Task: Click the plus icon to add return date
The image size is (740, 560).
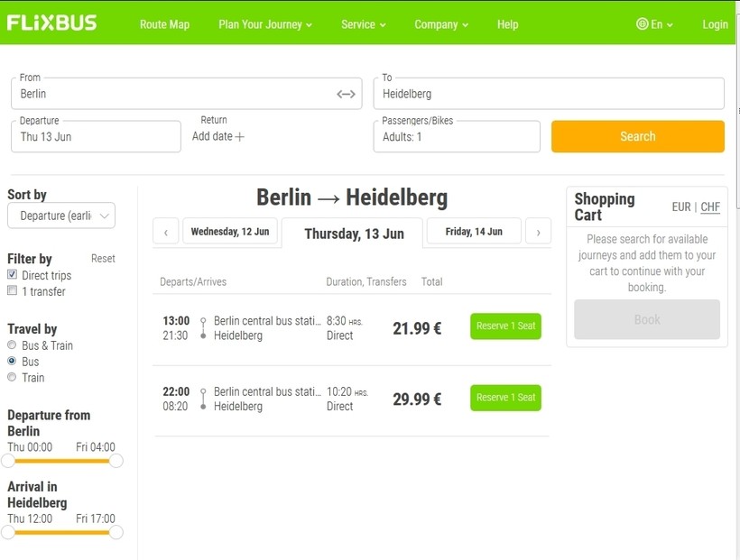Action: (x=240, y=137)
